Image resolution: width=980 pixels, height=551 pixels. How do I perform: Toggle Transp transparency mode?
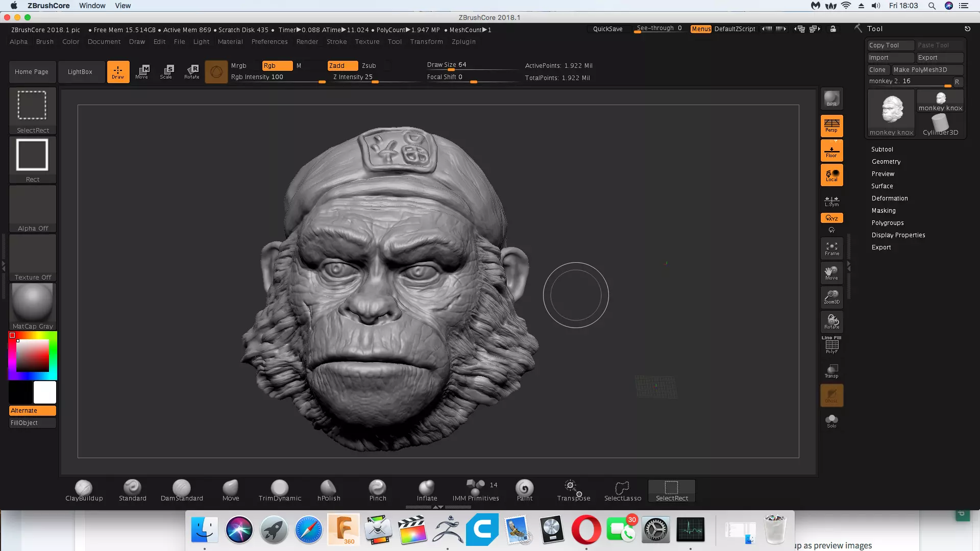(x=831, y=371)
